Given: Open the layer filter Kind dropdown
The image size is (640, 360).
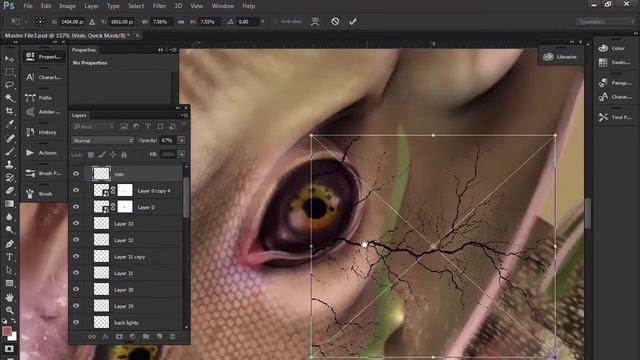Looking at the screenshot, I should [93, 127].
